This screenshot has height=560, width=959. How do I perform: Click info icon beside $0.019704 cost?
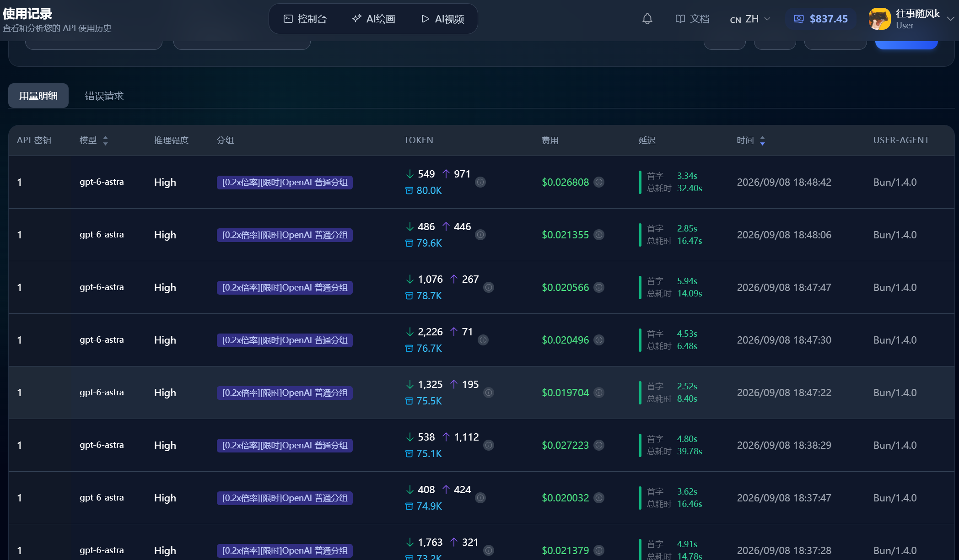point(599,393)
